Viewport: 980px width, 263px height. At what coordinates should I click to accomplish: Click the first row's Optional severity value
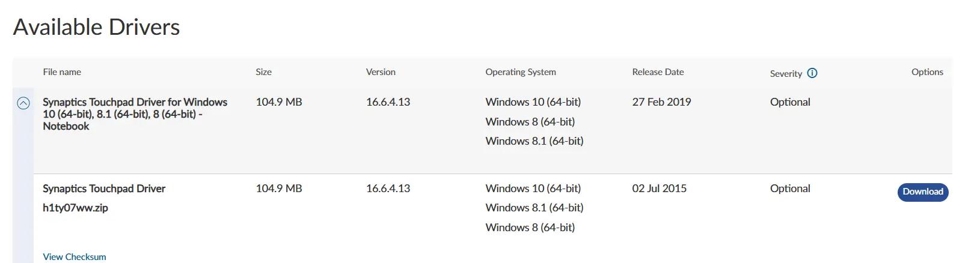[x=790, y=102]
